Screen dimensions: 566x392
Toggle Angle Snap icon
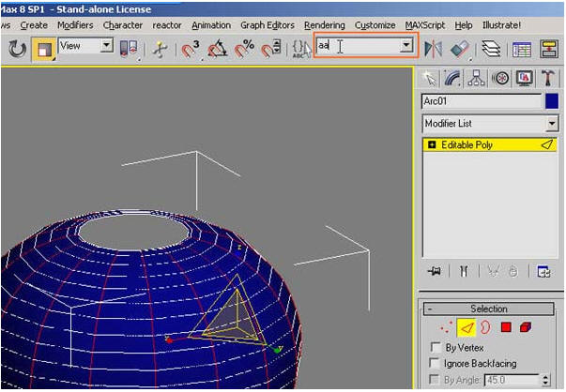[x=218, y=49]
